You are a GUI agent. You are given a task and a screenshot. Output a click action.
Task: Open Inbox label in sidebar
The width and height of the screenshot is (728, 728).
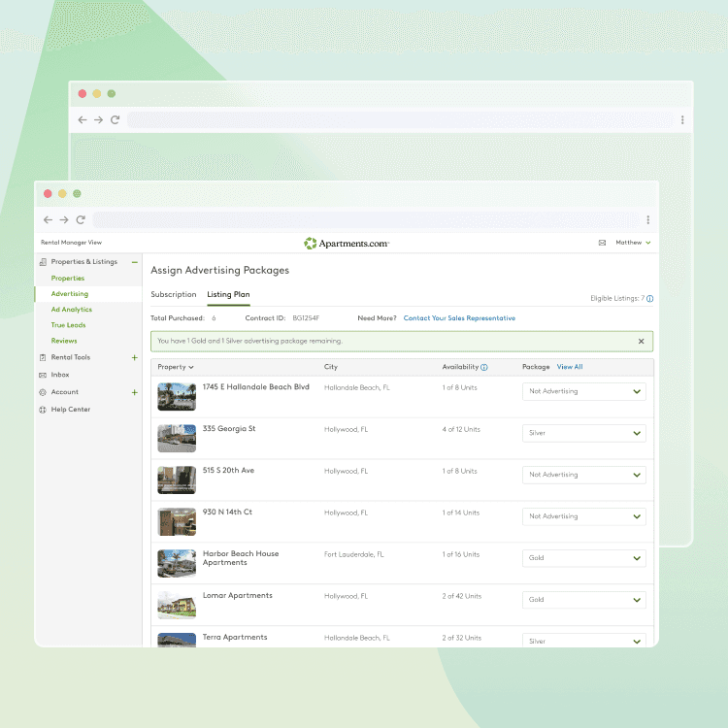[60, 375]
